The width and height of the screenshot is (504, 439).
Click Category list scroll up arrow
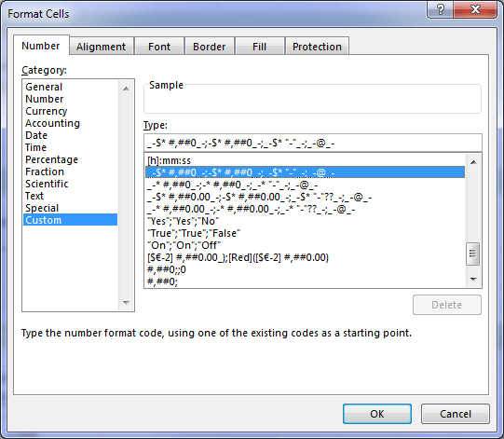[126, 89]
